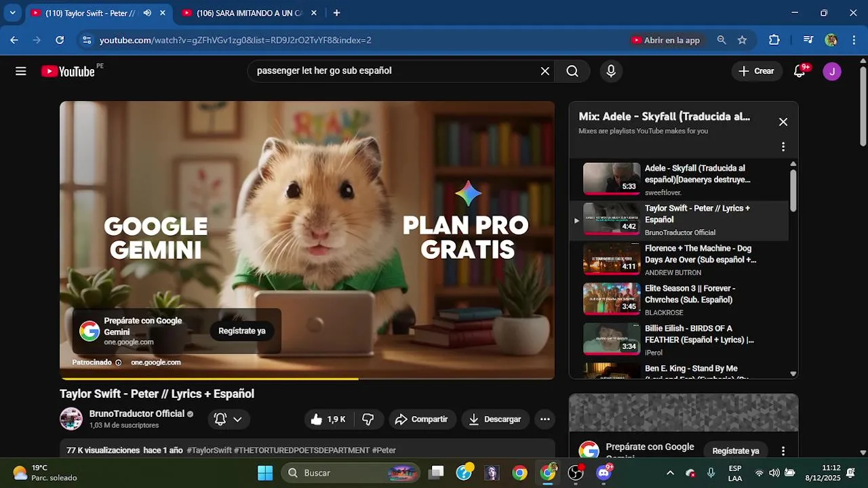Open options for sidebar Google Gemini ad
This screenshot has height=488, width=868.
tap(783, 451)
